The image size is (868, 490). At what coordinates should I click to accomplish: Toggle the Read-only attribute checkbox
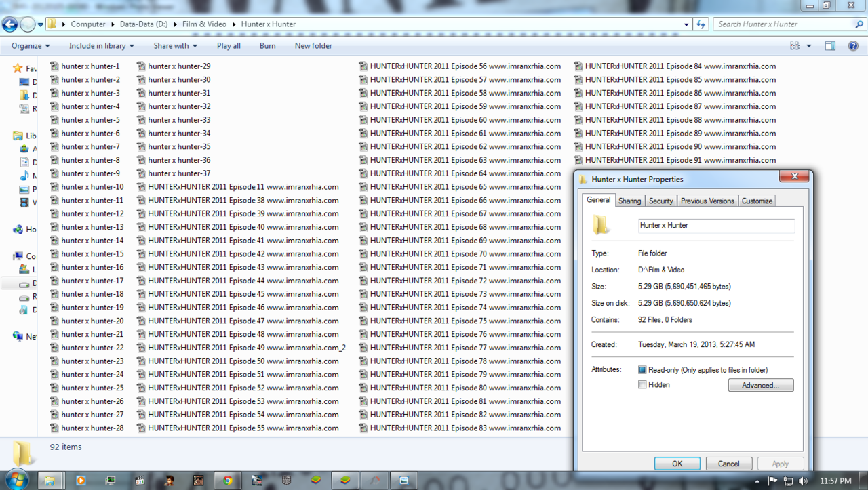coord(642,370)
